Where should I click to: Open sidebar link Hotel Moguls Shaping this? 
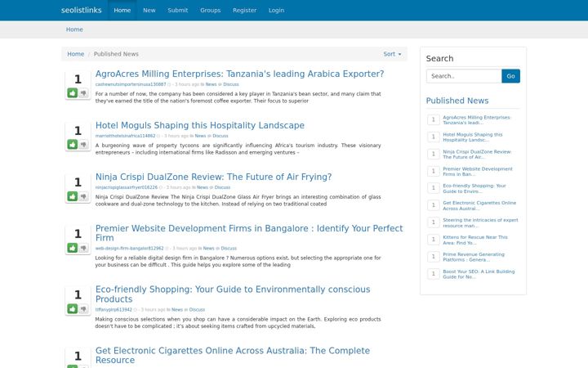(473, 137)
